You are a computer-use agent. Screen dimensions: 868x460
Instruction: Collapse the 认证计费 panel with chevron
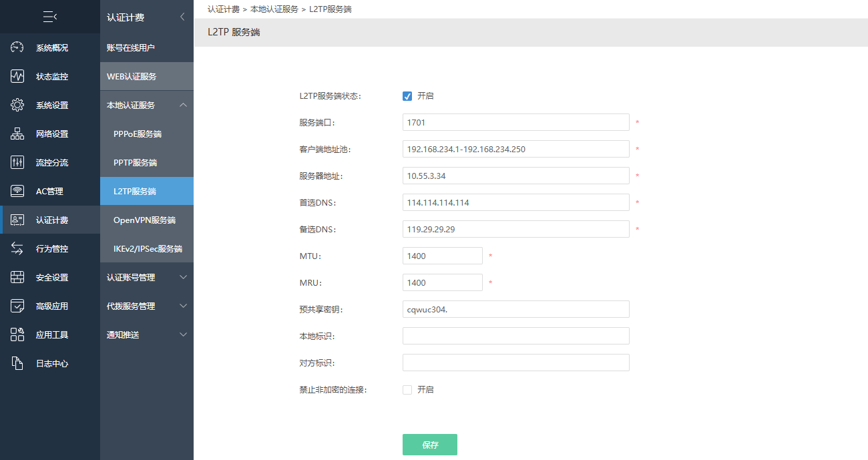182,17
